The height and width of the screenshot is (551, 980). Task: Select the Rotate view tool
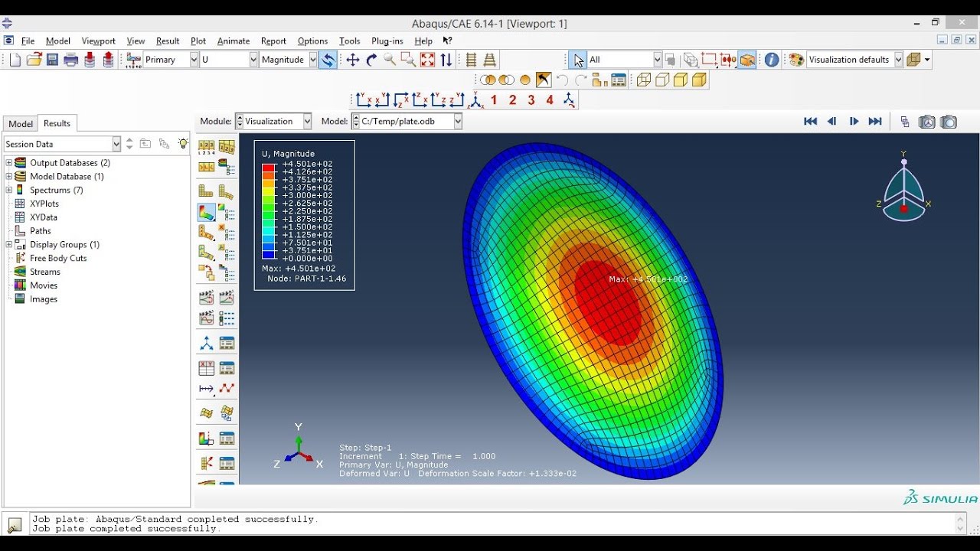(x=371, y=60)
